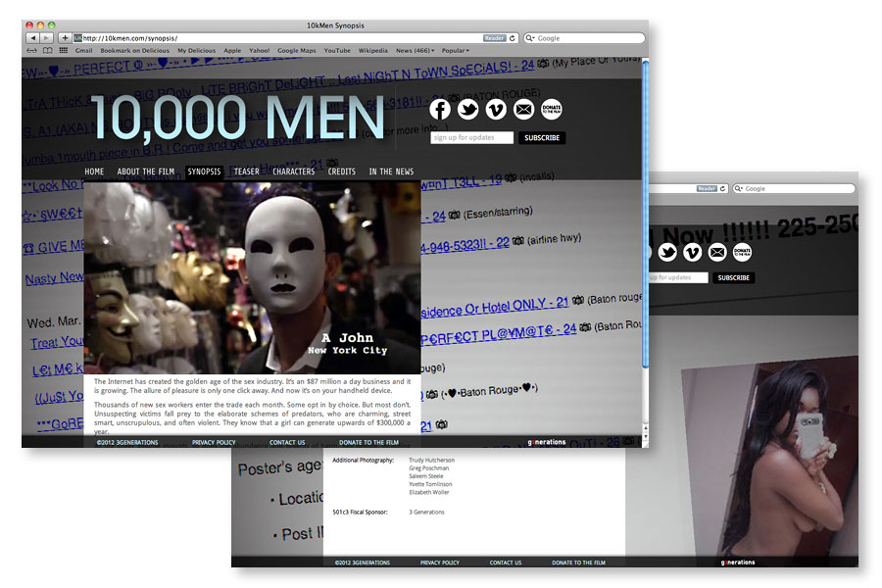Reload the 10kmen.com synopsis page
This screenshot has height=588, width=882.
pos(513,38)
